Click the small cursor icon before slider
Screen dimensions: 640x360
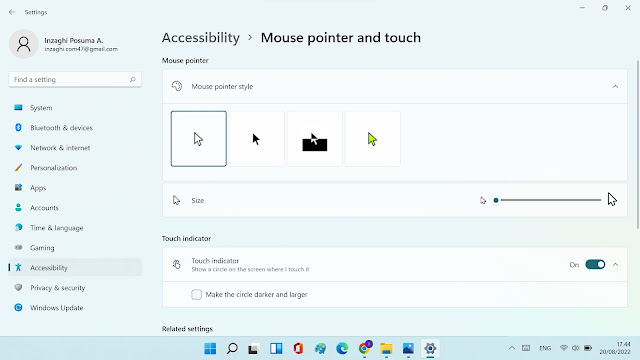[x=483, y=200]
